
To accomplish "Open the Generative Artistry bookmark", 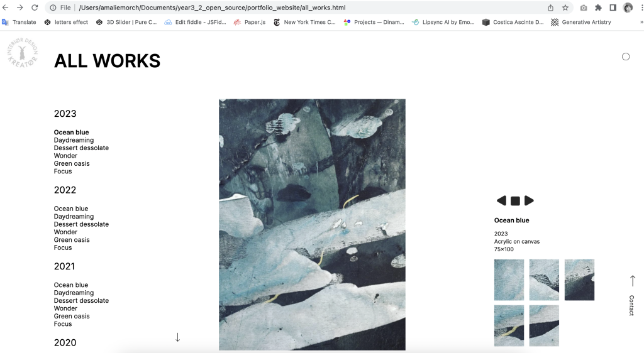I will [x=581, y=22].
